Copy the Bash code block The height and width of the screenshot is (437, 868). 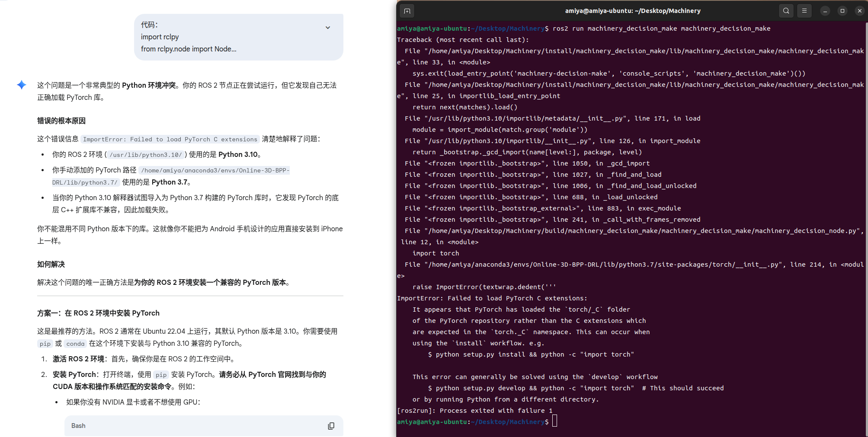pos(331,426)
